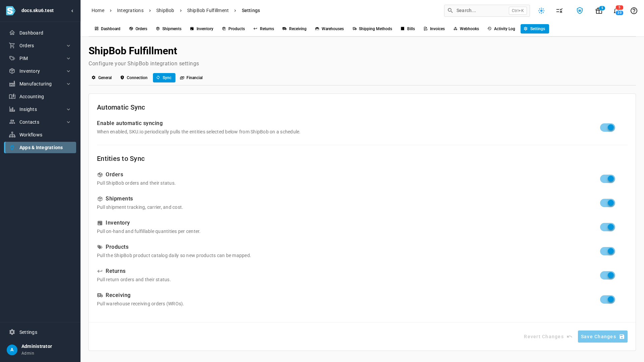Expand the PIM sidebar menu chevron
This screenshot has width=644, height=362.
pos(68,58)
